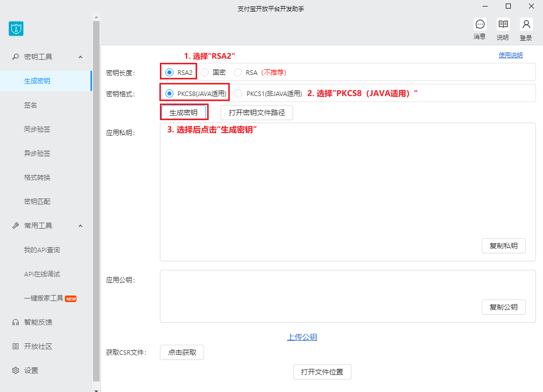This screenshot has width=543, height=392.
Task: Click the grid icon beside 开放社区
Action: pyautogui.click(x=16, y=346)
